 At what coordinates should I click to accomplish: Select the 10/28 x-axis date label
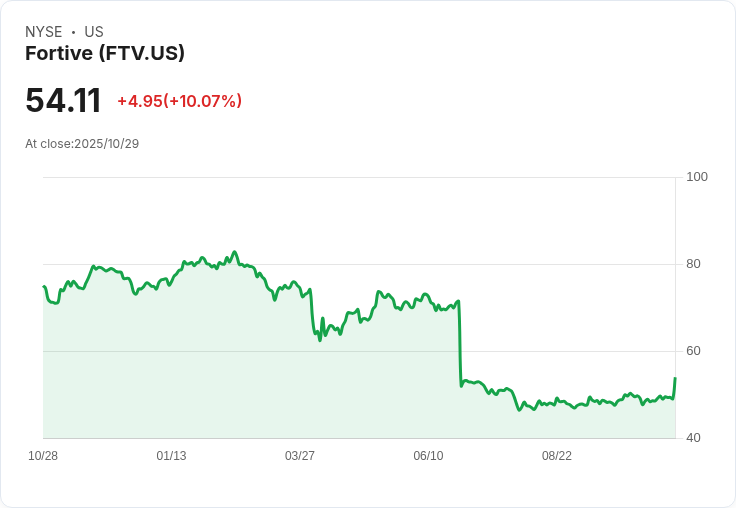(x=43, y=456)
